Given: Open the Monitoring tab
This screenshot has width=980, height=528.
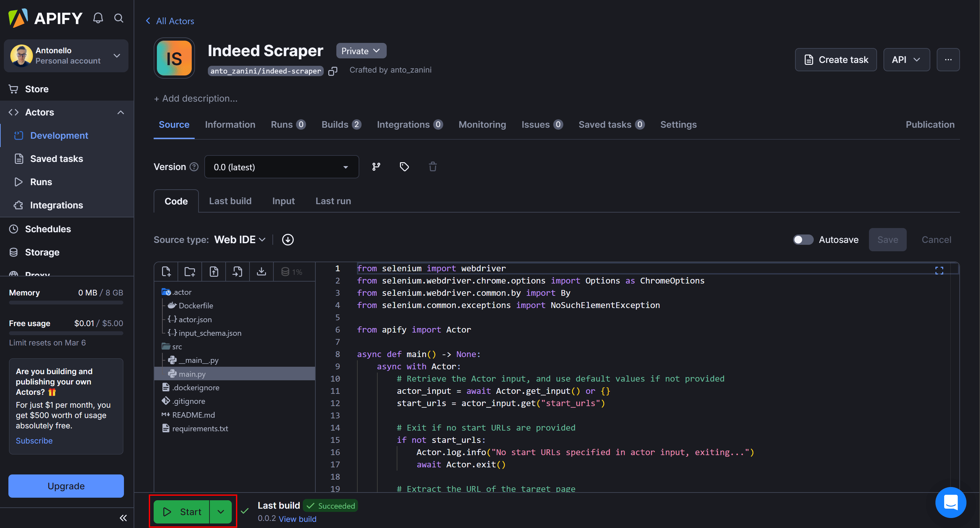Looking at the screenshot, I should (x=482, y=124).
